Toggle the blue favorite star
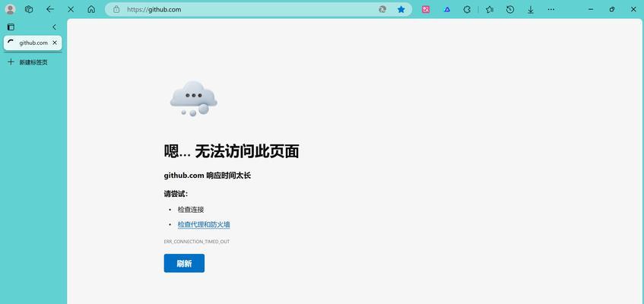The image size is (644, 304). coord(401,9)
